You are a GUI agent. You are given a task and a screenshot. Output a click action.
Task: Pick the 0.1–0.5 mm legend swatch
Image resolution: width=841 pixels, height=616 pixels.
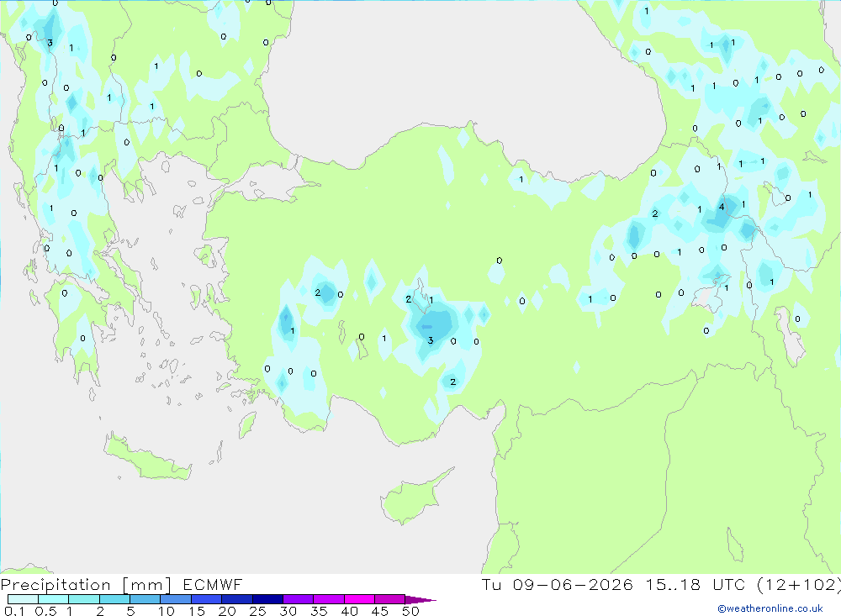click(23, 599)
